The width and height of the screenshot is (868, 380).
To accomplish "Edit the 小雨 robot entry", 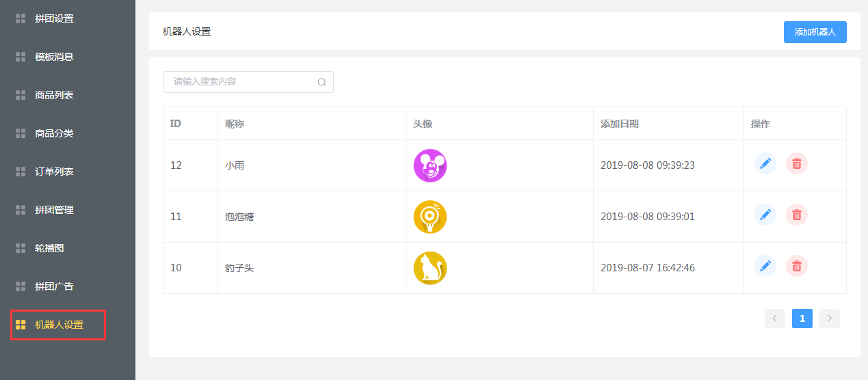I will (765, 163).
